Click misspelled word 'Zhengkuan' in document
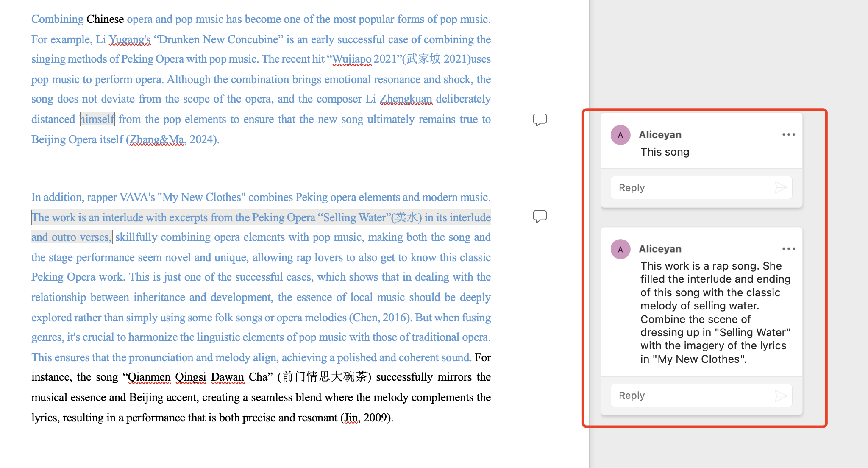 click(406, 99)
